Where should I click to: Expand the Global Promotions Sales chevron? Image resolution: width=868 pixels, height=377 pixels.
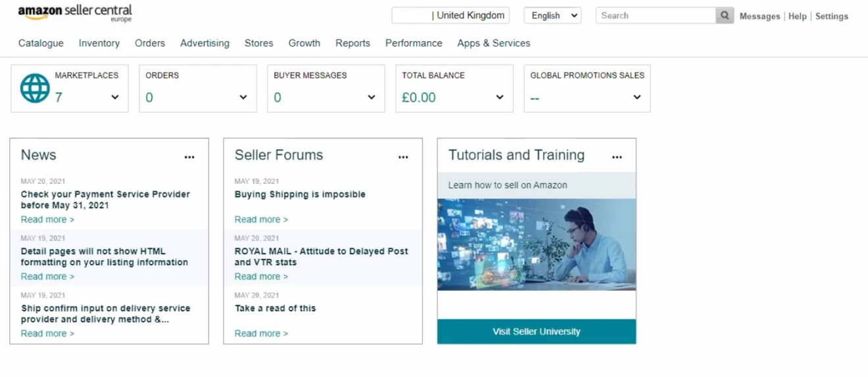(x=637, y=97)
